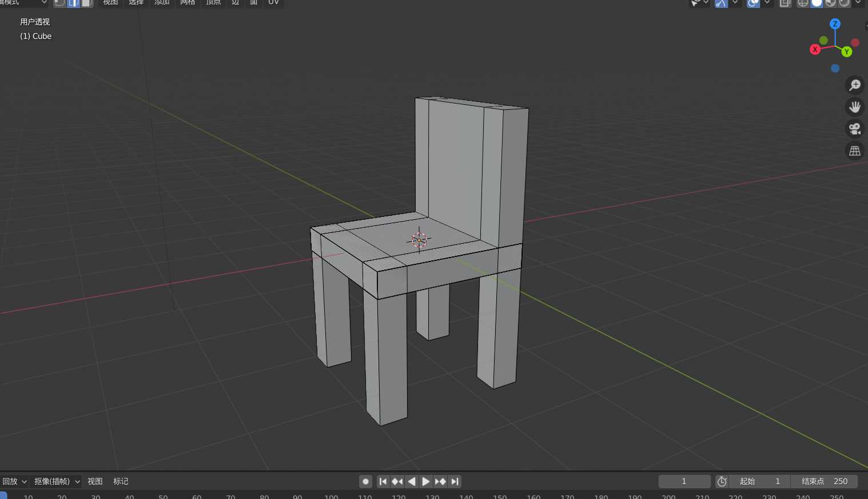The height and width of the screenshot is (499, 868).
Task: Jump to the end frame
Action: pyautogui.click(x=455, y=482)
